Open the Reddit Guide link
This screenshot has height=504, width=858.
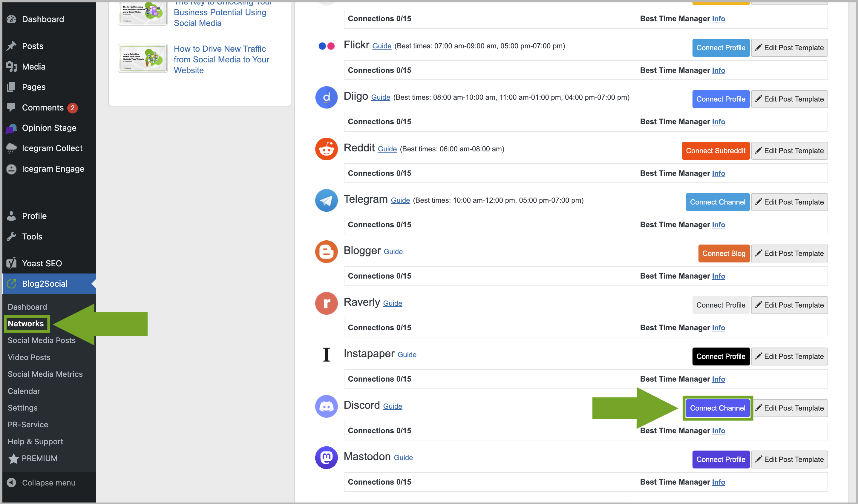click(387, 149)
